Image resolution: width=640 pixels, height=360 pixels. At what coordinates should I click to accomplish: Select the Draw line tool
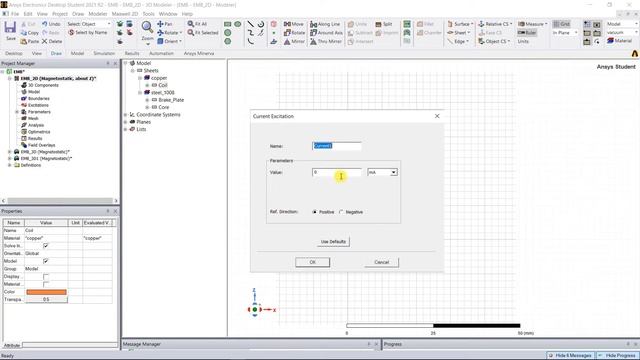[x=251, y=24]
